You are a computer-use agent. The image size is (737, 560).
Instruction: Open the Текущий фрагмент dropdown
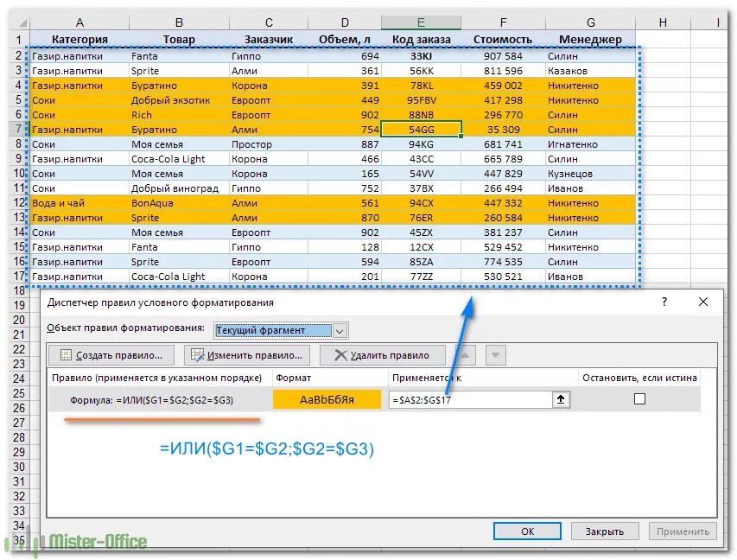(340, 331)
